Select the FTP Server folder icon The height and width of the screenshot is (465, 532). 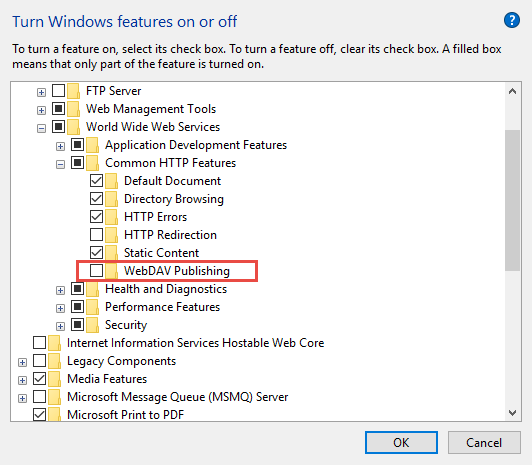click(73, 91)
